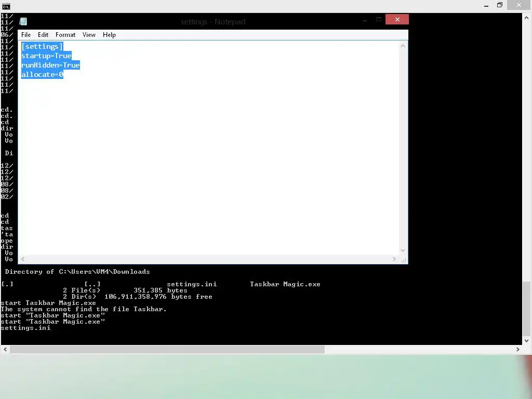Click the settings - Notepad title text
This screenshot has height=399, width=532.
213,21
